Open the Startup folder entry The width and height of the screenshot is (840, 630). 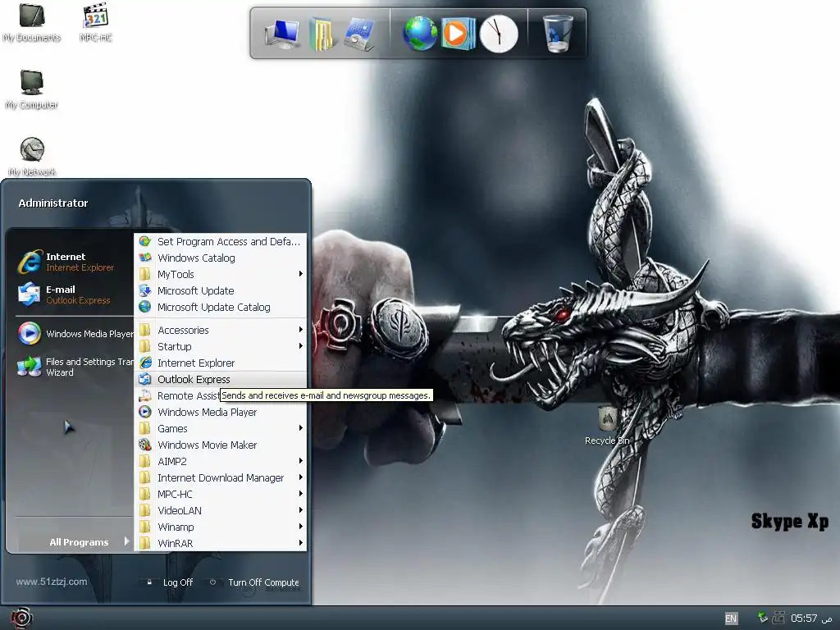tap(220, 347)
